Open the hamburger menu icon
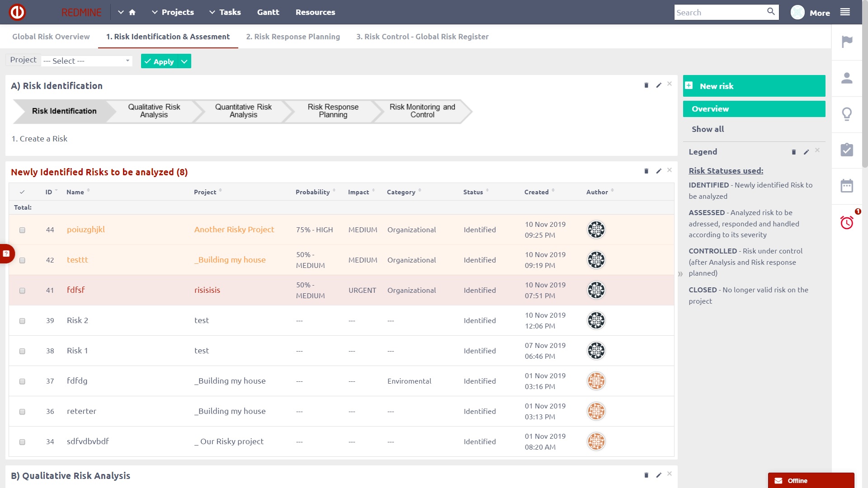Screen dimensions: 868x488 (845, 12)
